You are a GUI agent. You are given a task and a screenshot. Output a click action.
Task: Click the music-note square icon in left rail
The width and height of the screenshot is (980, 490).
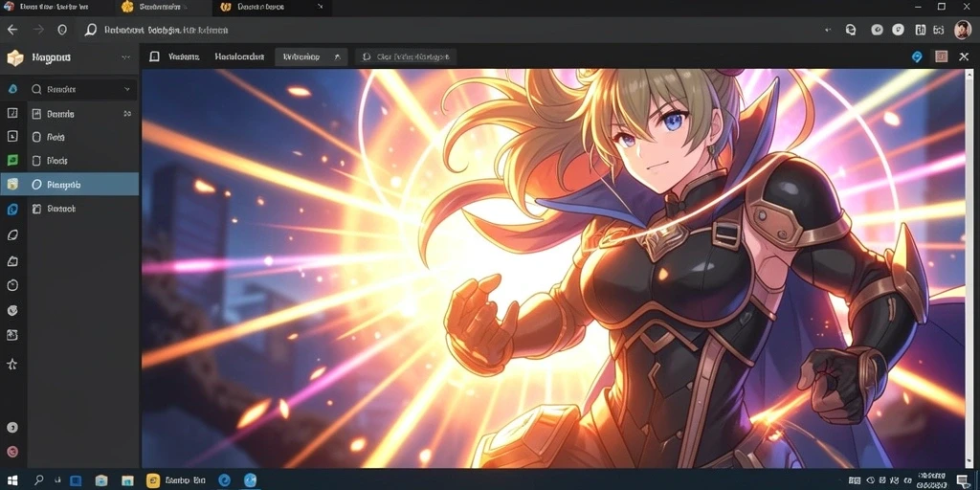(12, 113)
